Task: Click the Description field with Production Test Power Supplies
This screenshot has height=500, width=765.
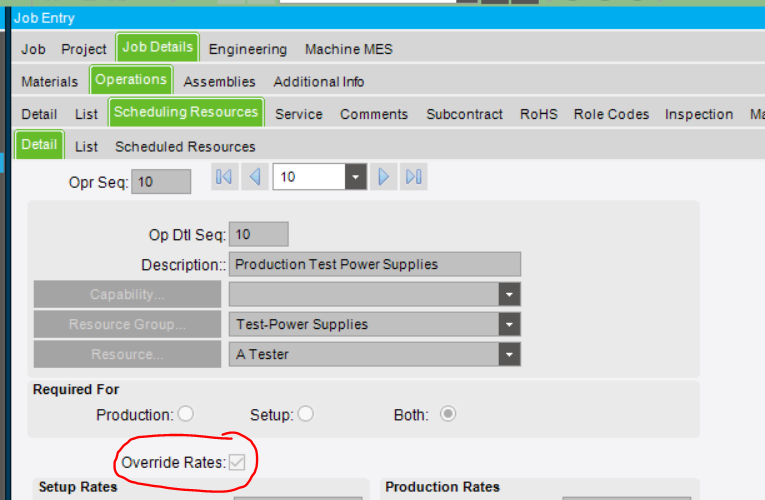Action: click(x=375, y=264)
